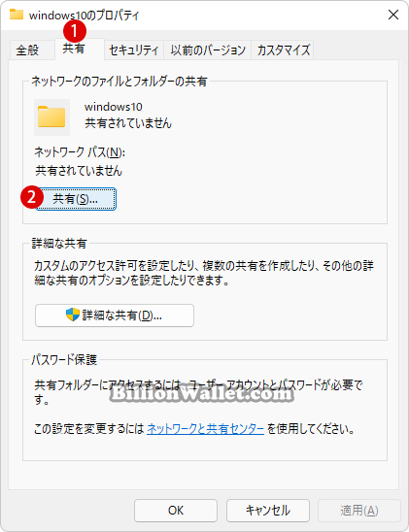Go to the 以前のバージョン tab
The width and height of the screenshot is (409, 532).
(207, 50)
